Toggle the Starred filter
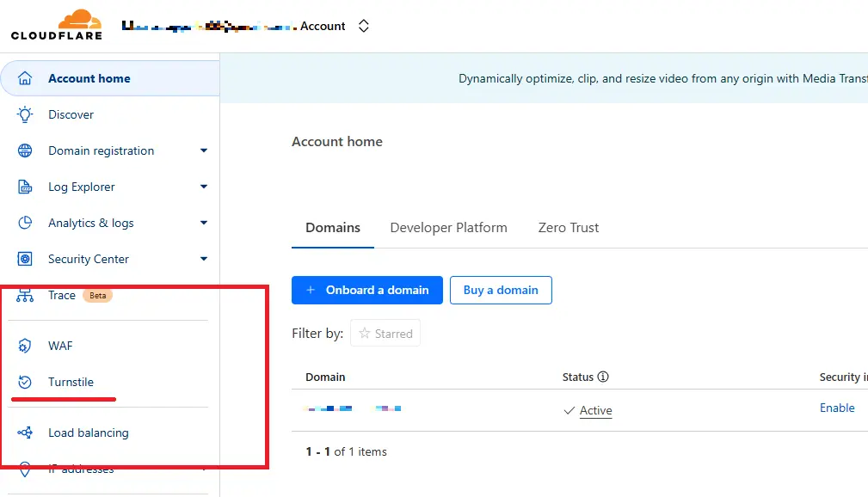Viewport: 868px width, 497px height. coord(385,334)
